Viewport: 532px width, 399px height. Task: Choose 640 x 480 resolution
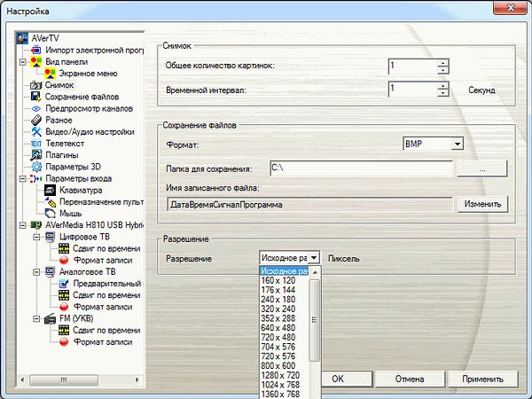coord(285,328)
